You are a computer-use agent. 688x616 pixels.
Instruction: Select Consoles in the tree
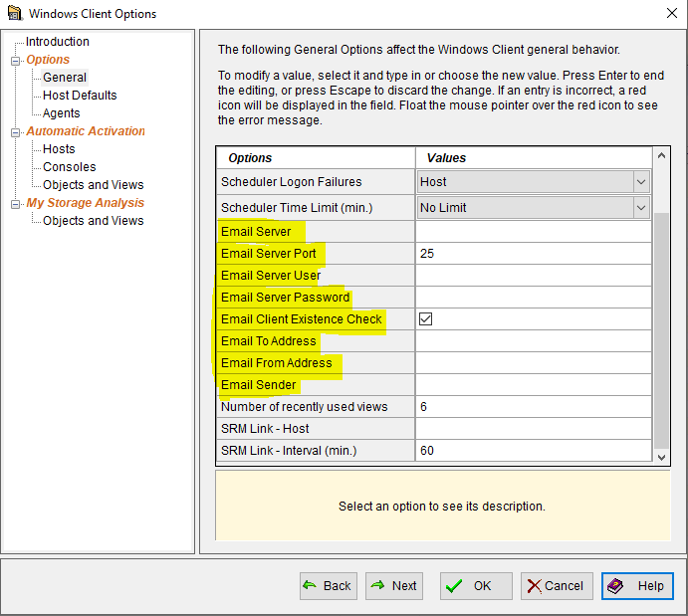coord(70,167)
